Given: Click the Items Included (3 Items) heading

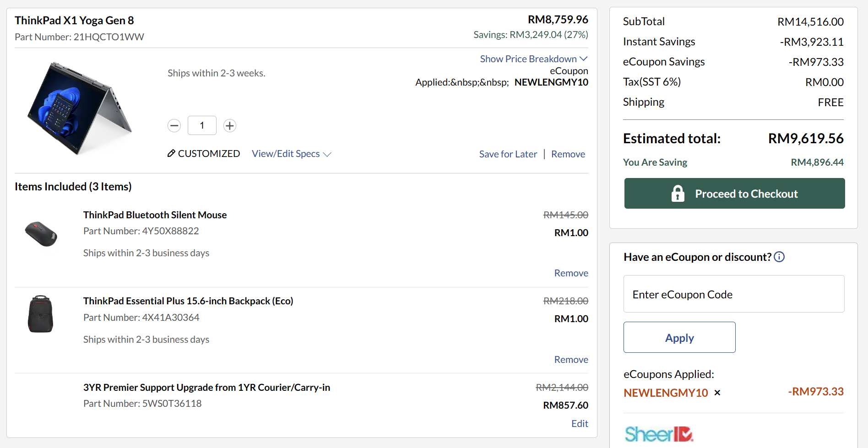Looking at the screenshot, I should [x=73, y=187].
